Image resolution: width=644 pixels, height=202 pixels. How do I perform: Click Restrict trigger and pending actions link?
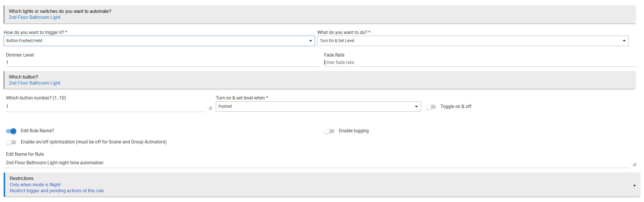point(57,191)
